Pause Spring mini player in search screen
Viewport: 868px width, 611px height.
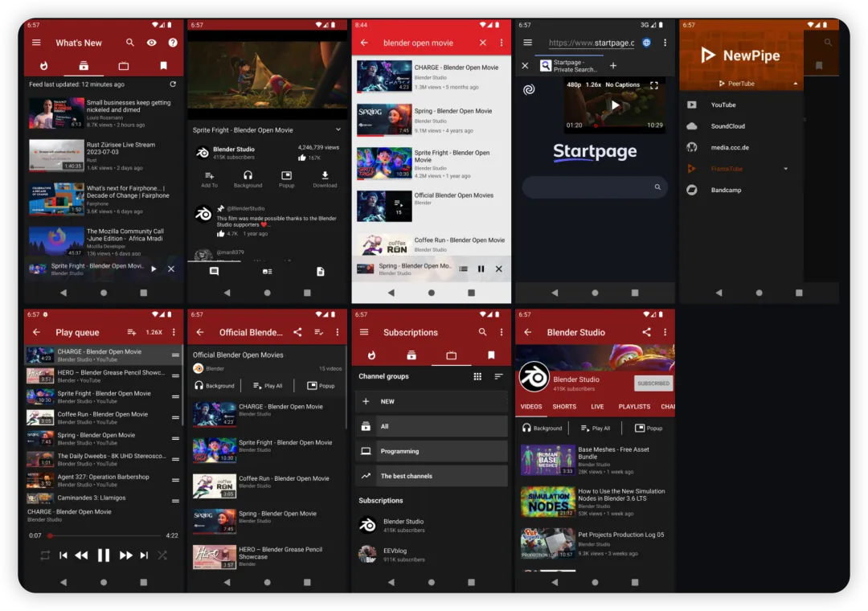481,269
